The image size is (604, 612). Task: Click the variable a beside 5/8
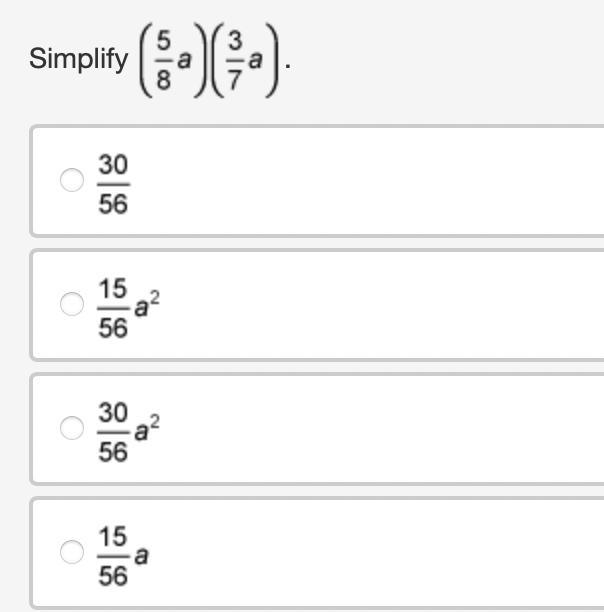click(184, 60)
